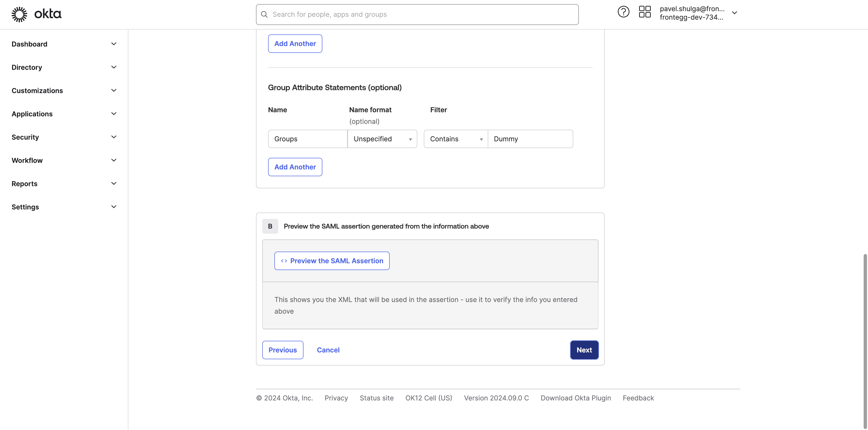
Task: Open the apps grid icon
Action: (x=645, y=12)
